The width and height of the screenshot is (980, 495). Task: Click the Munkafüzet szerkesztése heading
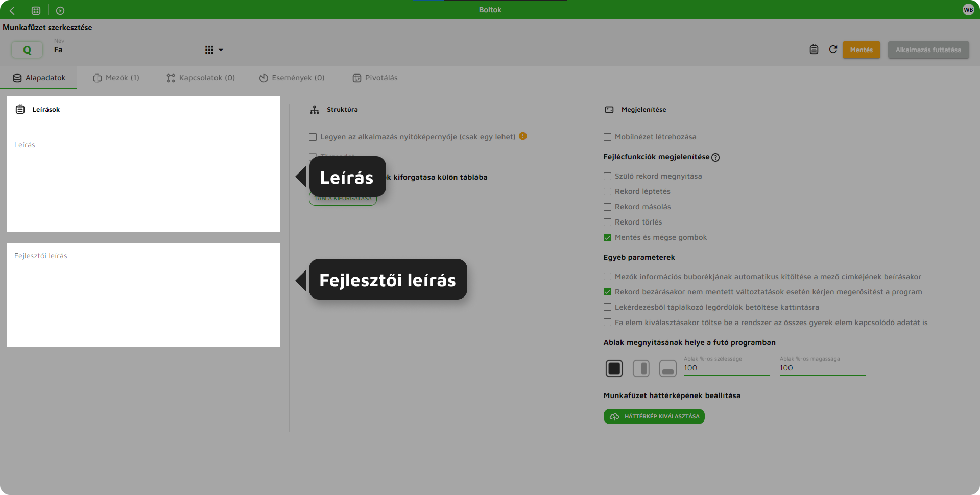pos(47,28)
